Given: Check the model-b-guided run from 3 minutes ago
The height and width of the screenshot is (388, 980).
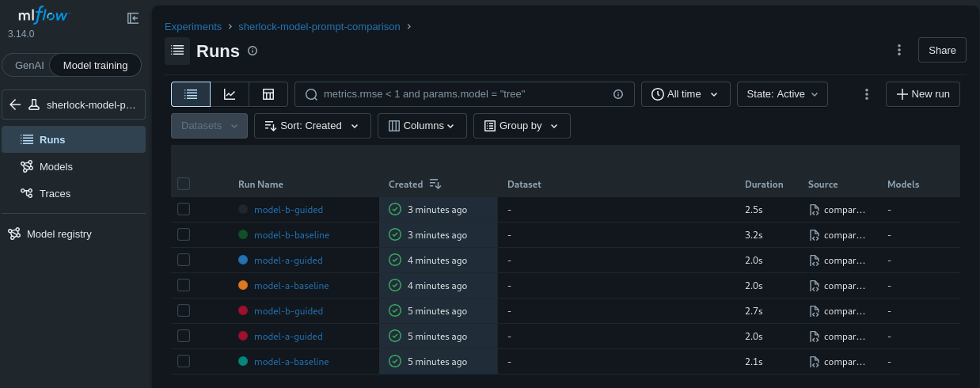Looking at the screenshot, I should coord(184,209).
